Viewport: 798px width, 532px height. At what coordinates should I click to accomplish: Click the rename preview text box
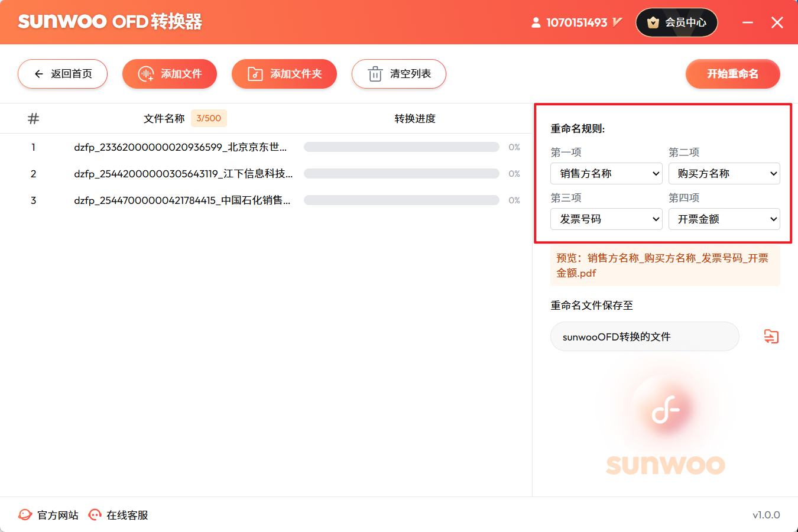point(665,265)
